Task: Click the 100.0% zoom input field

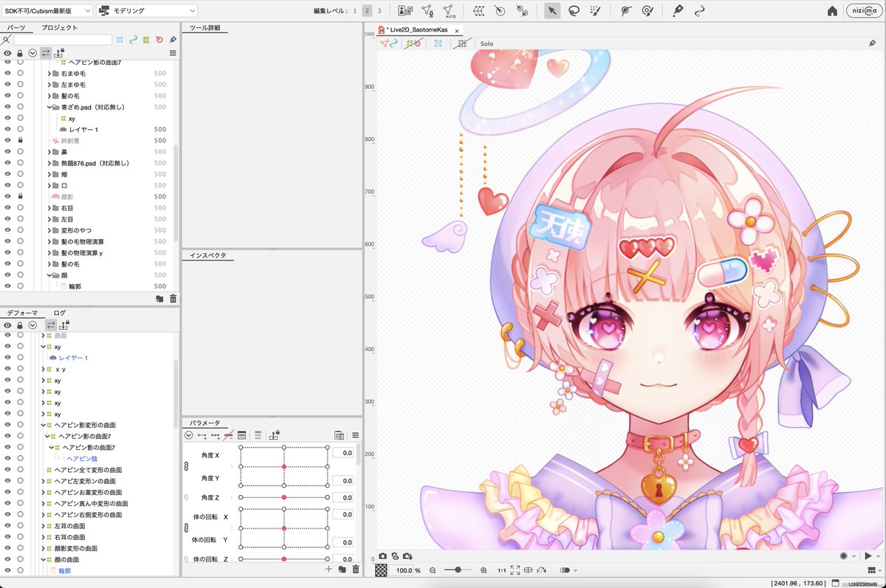Action: 404,570
